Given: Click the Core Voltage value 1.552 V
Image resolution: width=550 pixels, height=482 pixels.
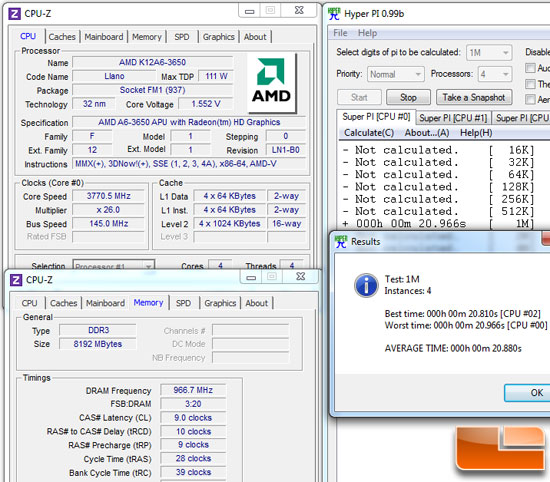Looking at the screenshot, I should point(206,104).
